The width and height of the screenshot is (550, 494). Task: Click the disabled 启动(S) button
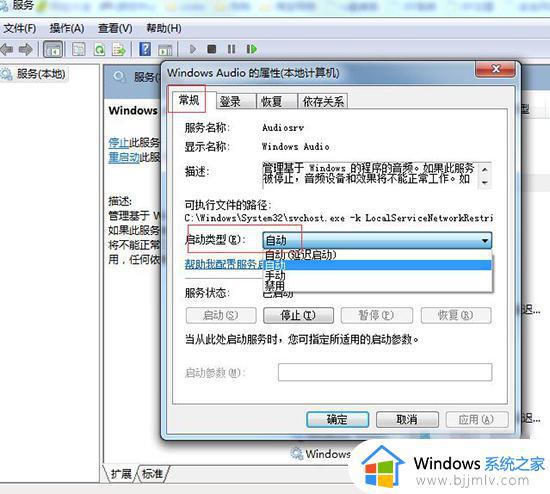221,315
